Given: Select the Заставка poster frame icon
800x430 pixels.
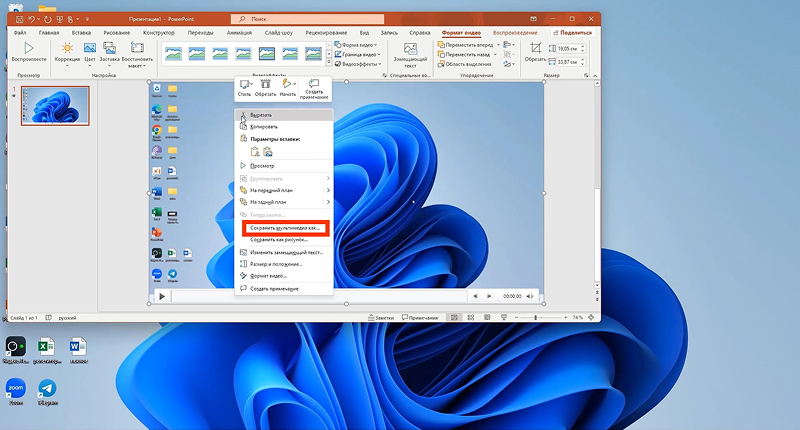Looking at the screenshot, I should pos(109,48).
